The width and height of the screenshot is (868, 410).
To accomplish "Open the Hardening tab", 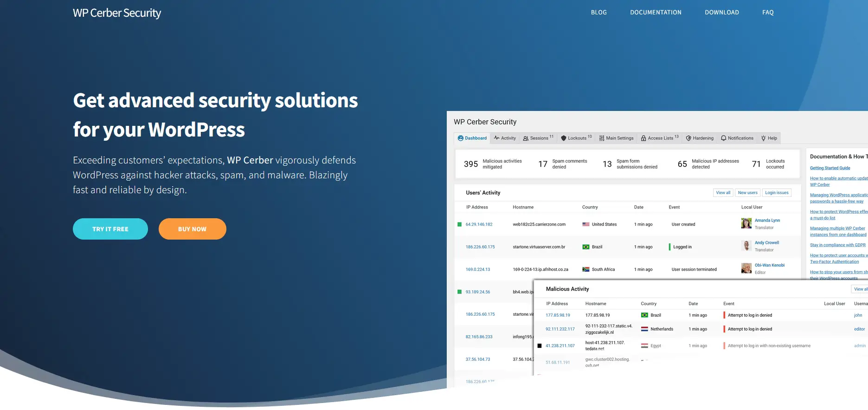I will (700, 138).
